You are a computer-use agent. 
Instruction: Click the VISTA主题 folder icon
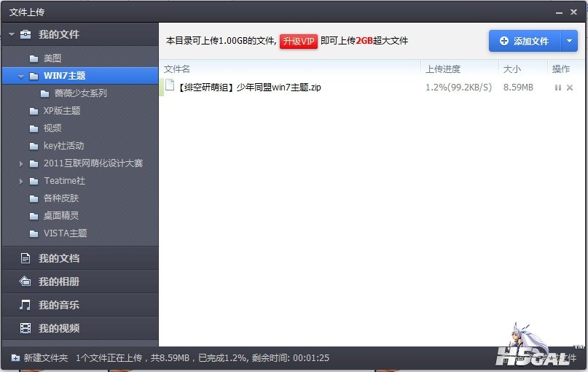tap(34, 234)
